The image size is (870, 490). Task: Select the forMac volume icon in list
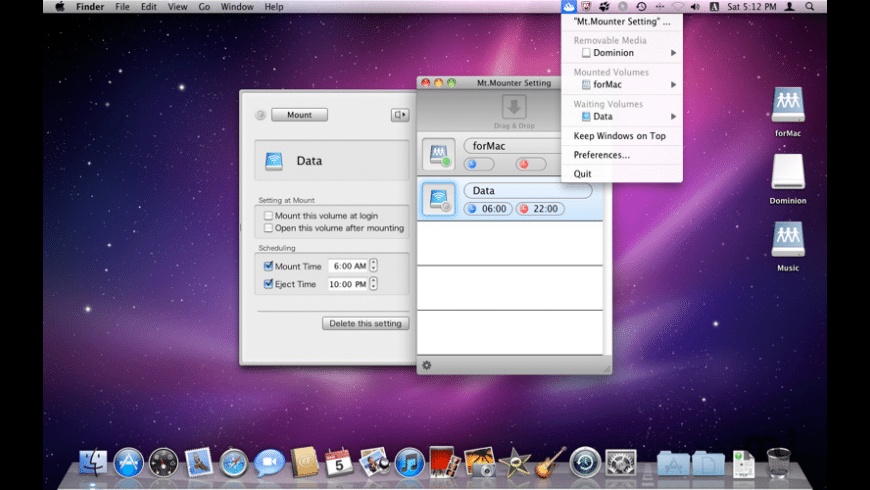coord(438,154)
